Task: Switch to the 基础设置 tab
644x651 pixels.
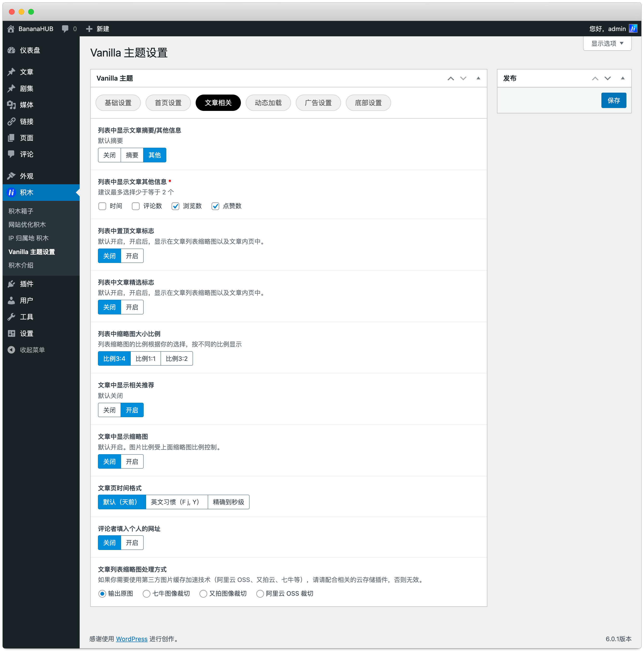Action: [118, 103]
